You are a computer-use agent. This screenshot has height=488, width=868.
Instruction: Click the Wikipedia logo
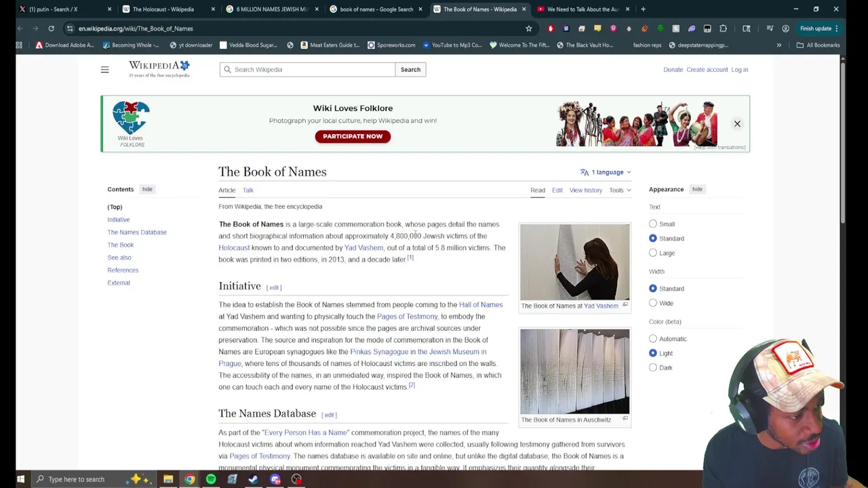pyautogui.click(x=159, y=69)
